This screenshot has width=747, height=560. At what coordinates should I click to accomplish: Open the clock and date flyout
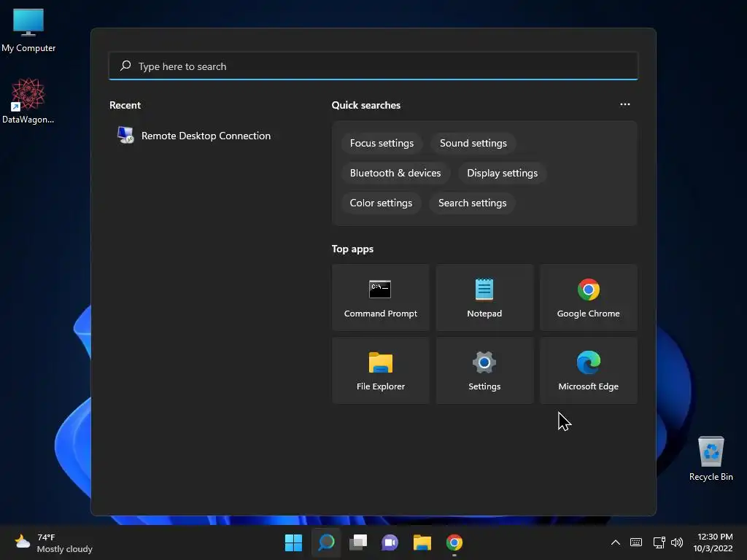click(x=713, y=542)
